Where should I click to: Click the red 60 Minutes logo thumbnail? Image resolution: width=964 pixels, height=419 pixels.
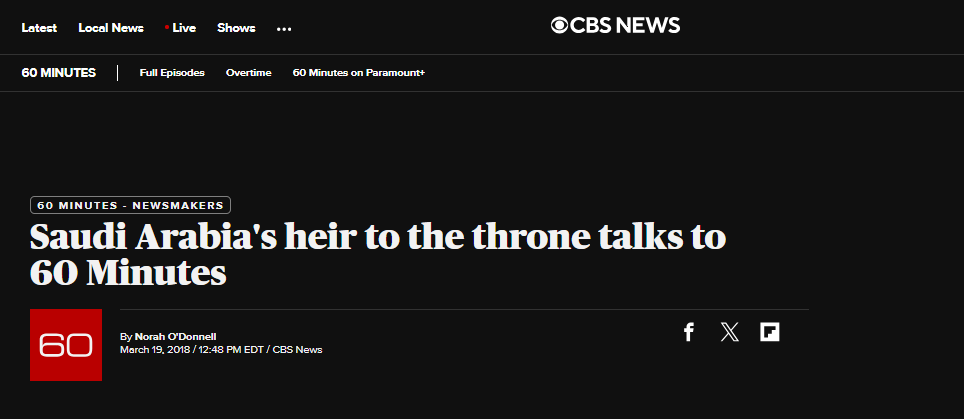[x=66, y=345]
